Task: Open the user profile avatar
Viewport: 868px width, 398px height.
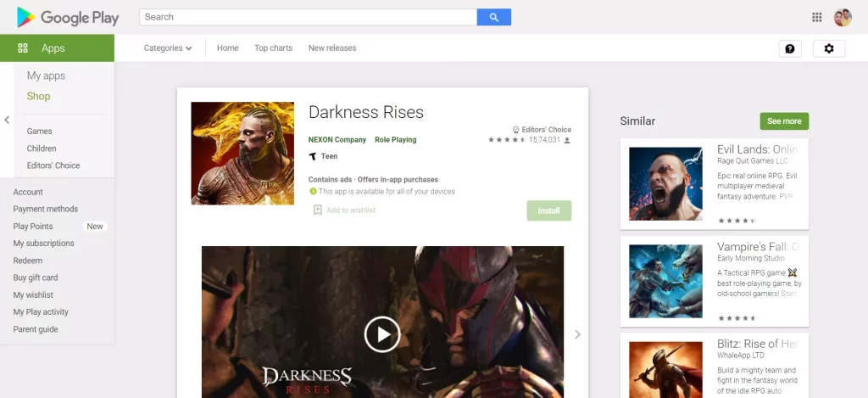Action: coord(843,17)
